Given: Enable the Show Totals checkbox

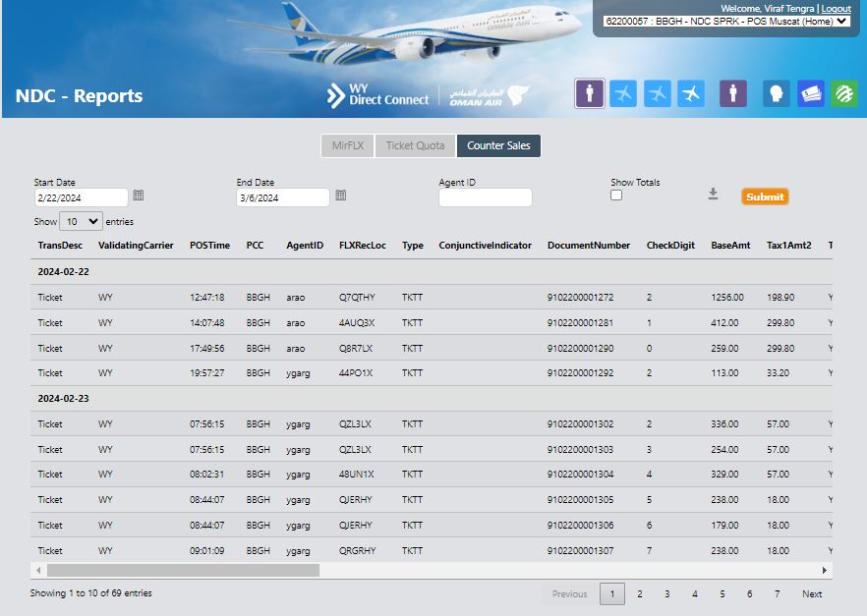Looking at the screenshot, I should (616, 195).
